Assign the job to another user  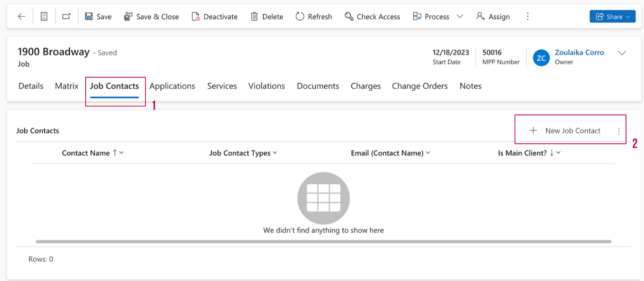(493, 17)
